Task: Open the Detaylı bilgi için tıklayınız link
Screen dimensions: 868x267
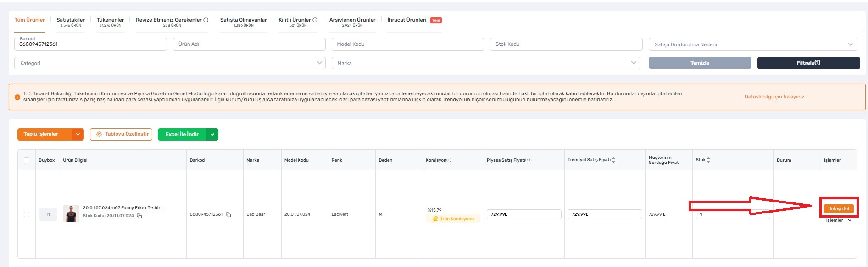Action: tap(774, 97)
